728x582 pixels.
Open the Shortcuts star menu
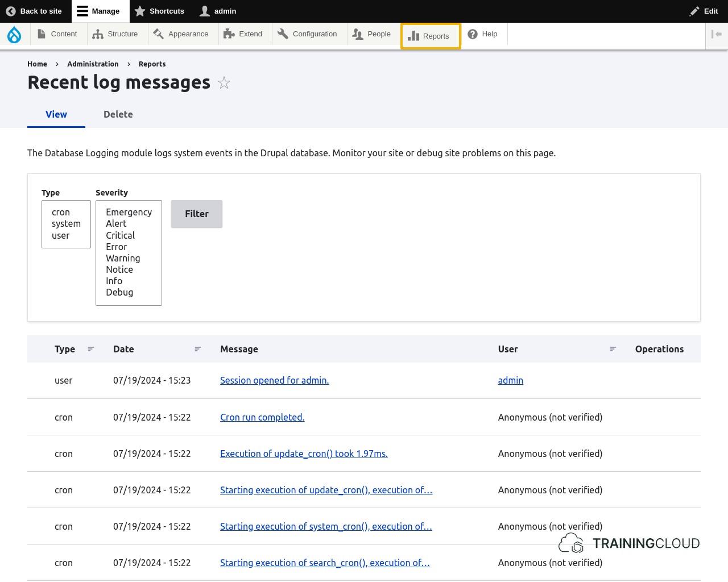[x=159, y=11]
